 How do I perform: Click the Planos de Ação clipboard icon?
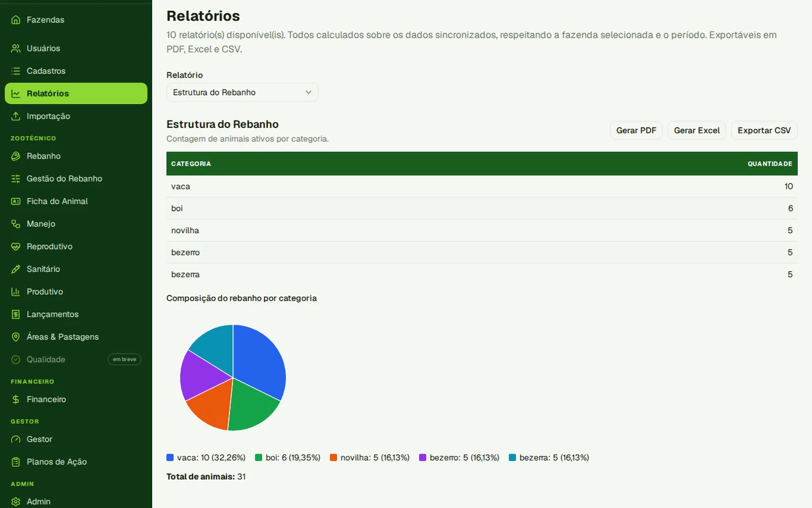(16, 462)
